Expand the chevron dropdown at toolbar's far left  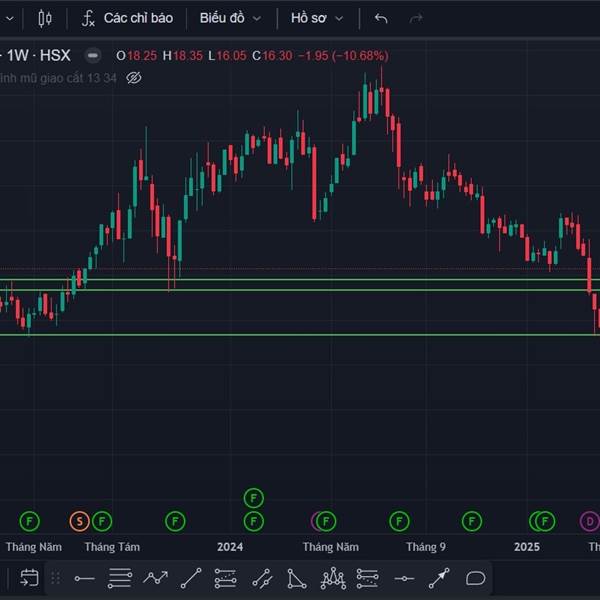coord(10,18)
